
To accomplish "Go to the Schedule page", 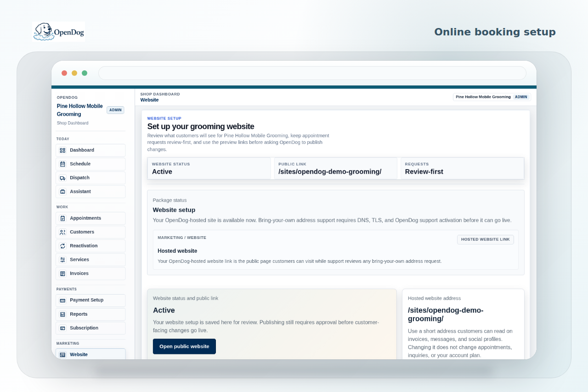I will pos(90,164).
